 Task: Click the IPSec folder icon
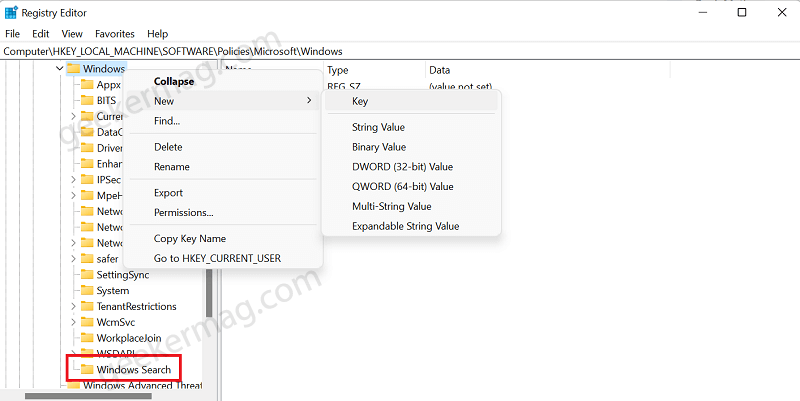[87, 180]
